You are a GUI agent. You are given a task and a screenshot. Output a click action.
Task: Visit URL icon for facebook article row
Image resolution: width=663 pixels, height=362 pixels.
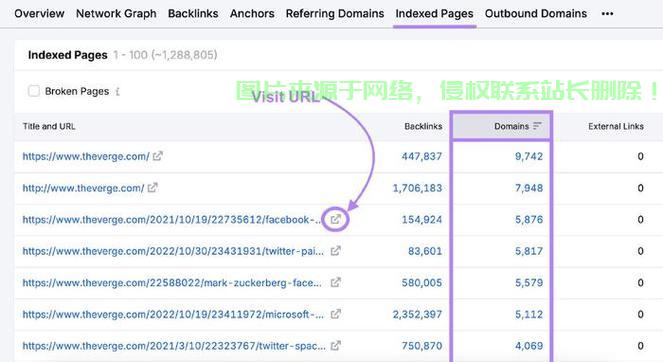pos(335,219)
